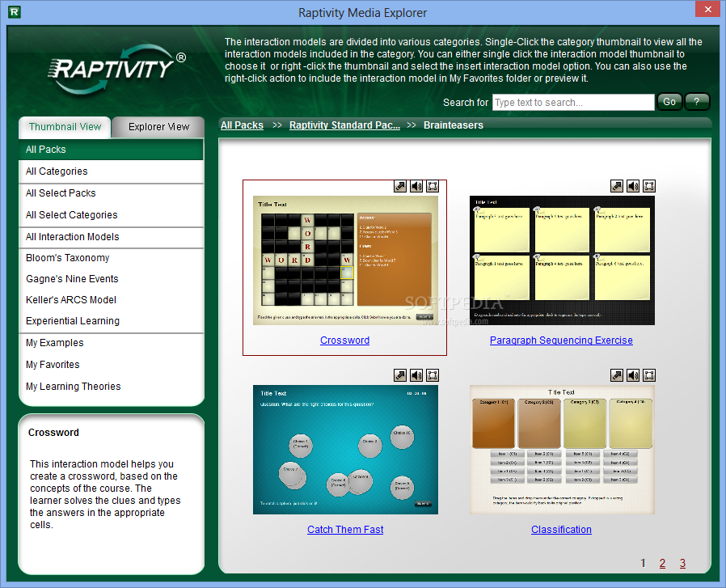Go to page 3 of results

[682, 564]
